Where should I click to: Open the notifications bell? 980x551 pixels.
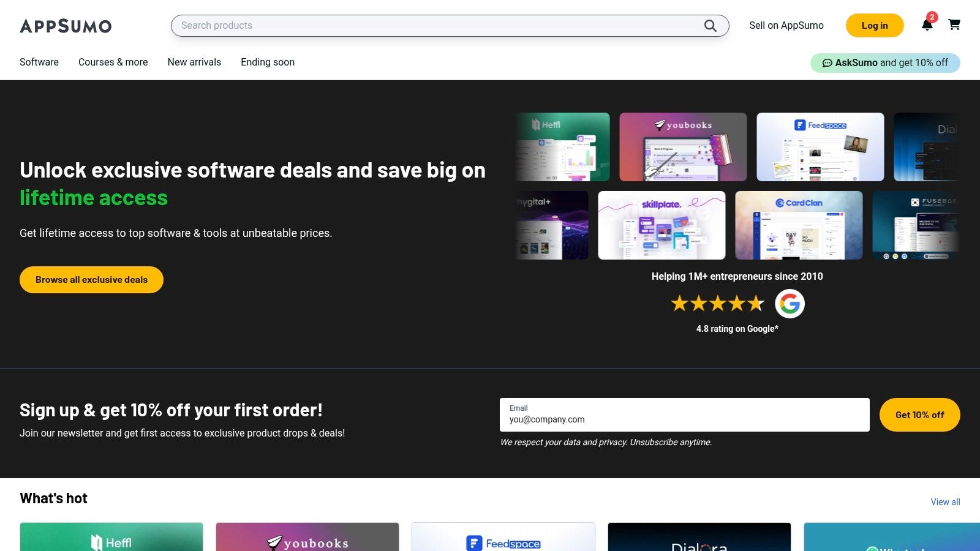(927, 25)
